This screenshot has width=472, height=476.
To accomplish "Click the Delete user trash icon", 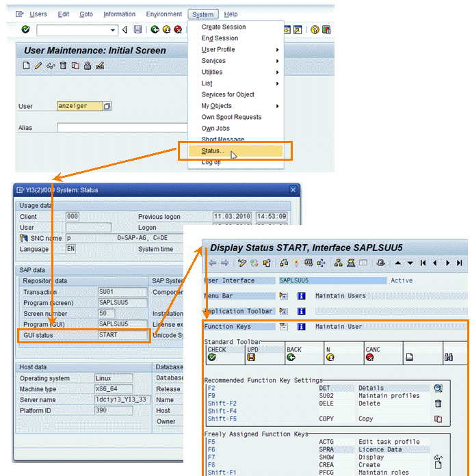I will [63, 66].
